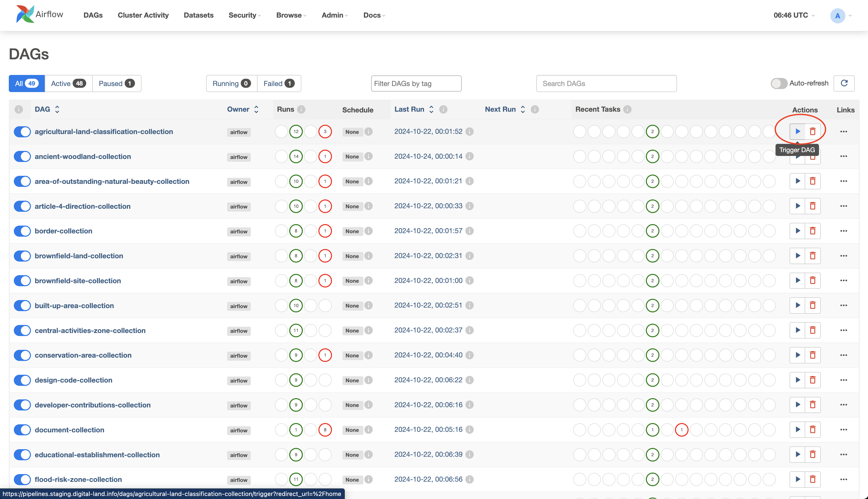Open the Datasets page
The image size is (868, 499).
pos(199,15)
